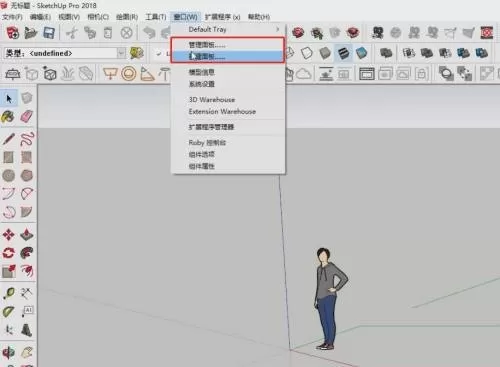The height and width of the screenshot is (367, 500).
Task: Open 3D Warehouse from the menu
Action: pos(228,100)
